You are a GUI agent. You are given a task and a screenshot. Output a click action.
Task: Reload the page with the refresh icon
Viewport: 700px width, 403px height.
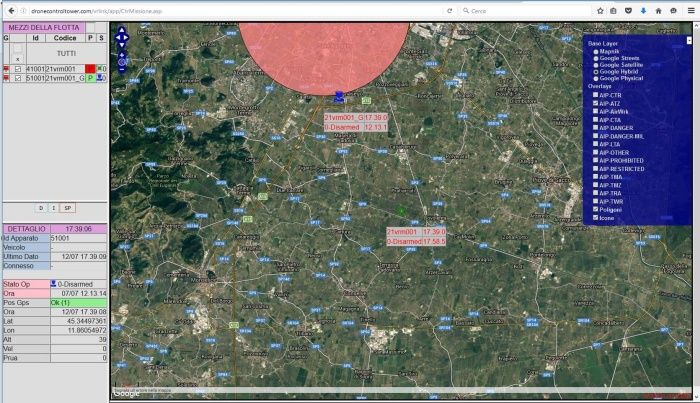click(x=451, y=9)
